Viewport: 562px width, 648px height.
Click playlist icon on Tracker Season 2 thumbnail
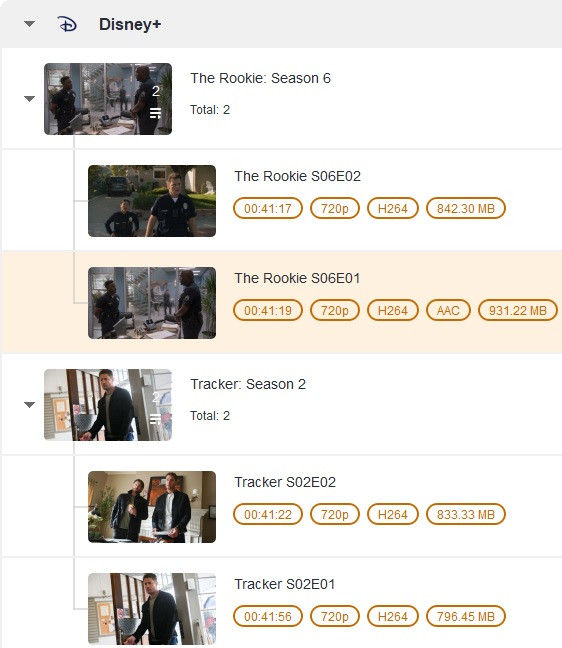coord(155,419)
